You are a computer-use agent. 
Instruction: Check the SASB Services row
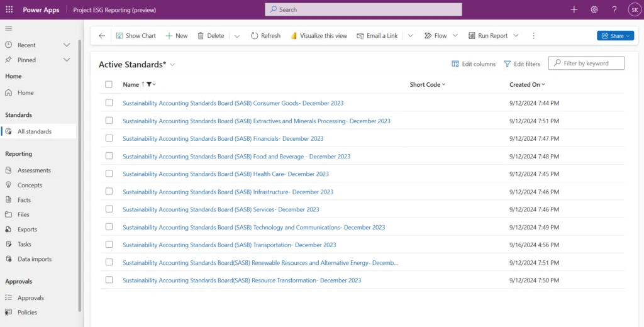(x=109, y=209)
